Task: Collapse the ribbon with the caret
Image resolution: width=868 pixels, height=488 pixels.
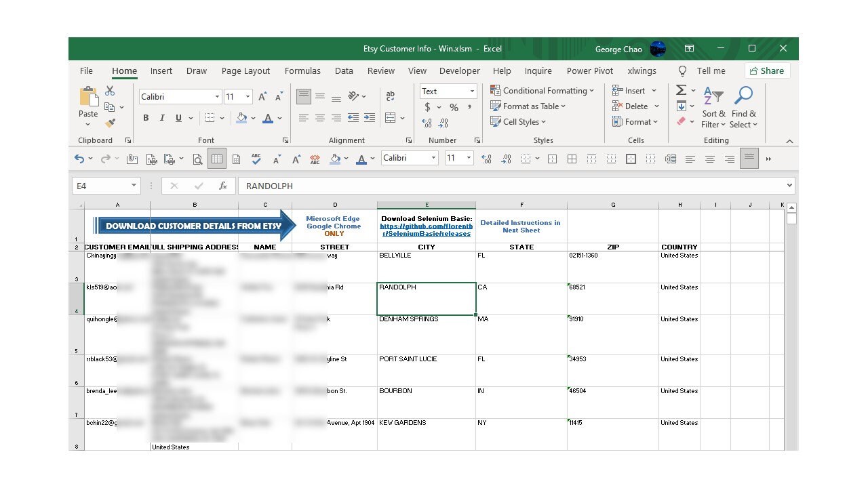Action: [789, 142]
